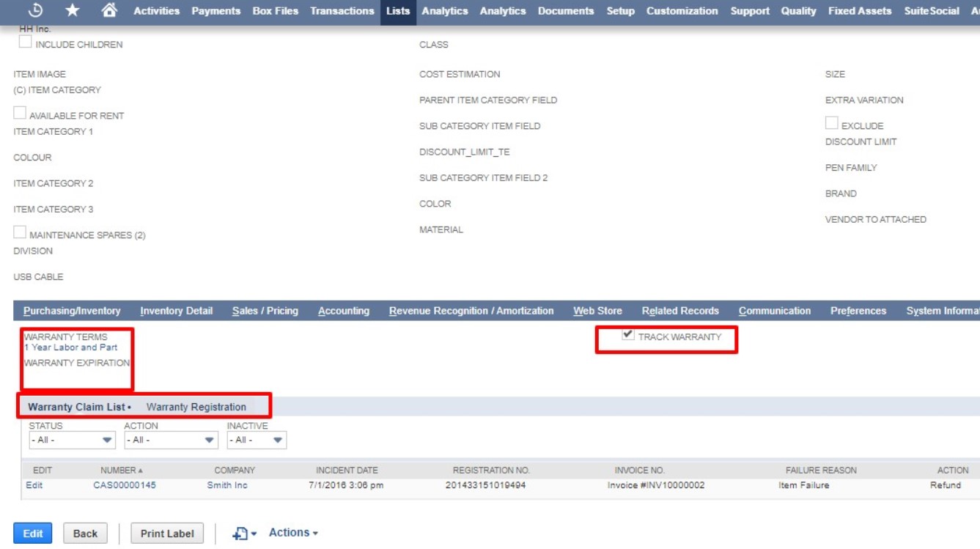Expand the Action filter dropdown
The height and width of the screenshot is (549, 980).
[x=171, y=441]
